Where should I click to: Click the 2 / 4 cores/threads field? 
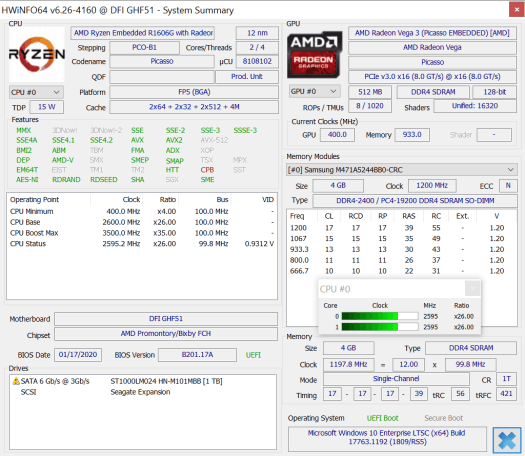(x=257, y=48)
